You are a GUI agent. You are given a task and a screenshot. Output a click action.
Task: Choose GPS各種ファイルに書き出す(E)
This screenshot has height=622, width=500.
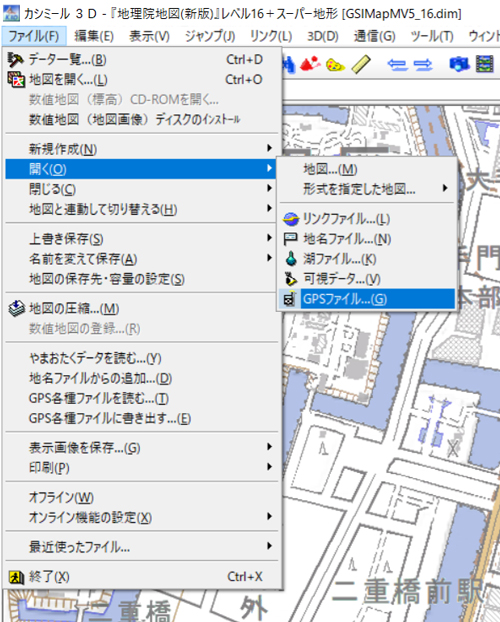[142, 418]
